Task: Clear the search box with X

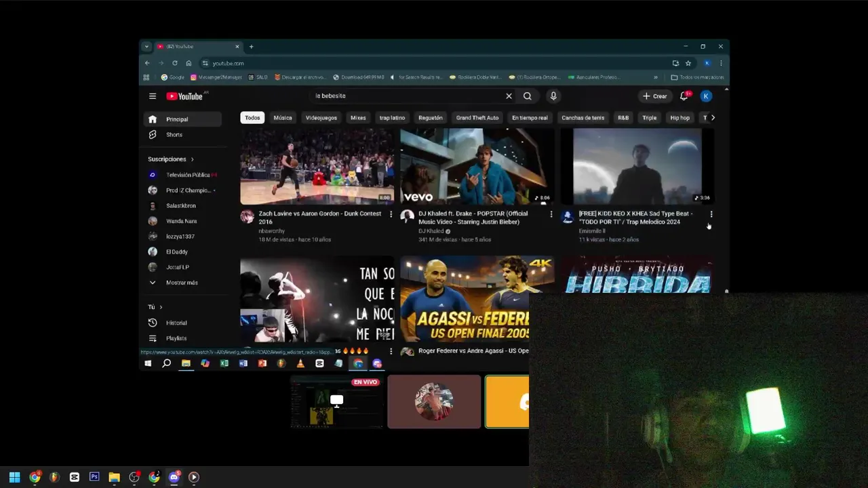Action: coord(509,96)
